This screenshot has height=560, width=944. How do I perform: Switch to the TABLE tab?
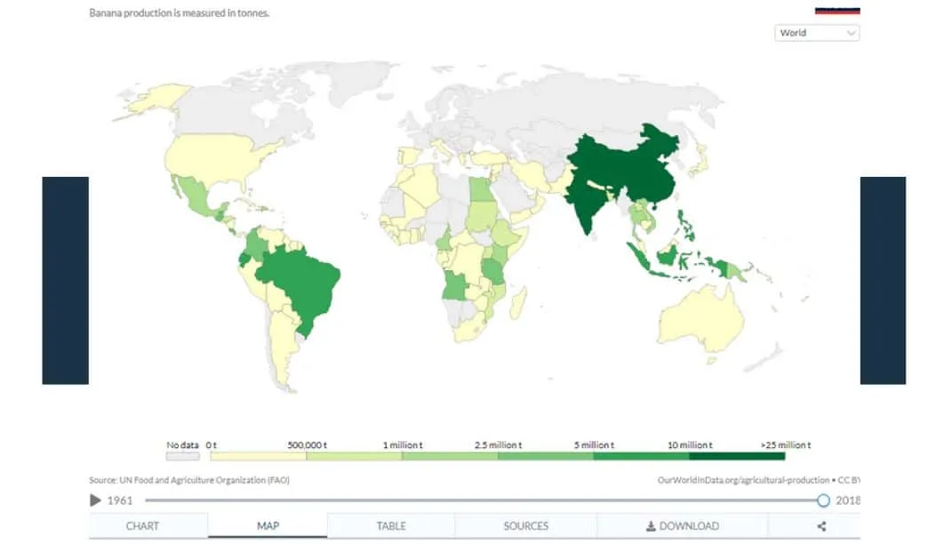coord(391,525)
